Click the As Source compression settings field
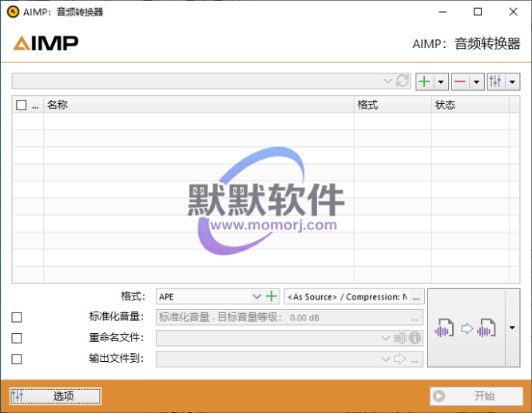532x413 pixels. click(x=347, y=296)
